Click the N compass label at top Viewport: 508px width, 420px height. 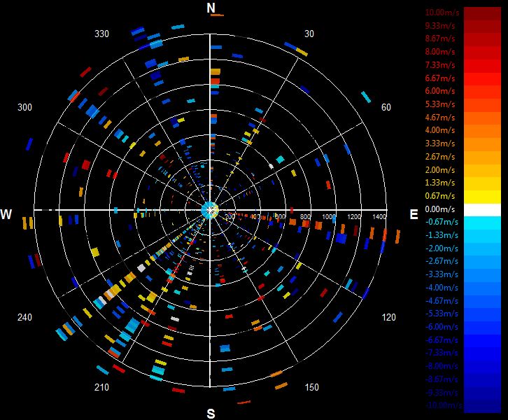coord(211,8)
